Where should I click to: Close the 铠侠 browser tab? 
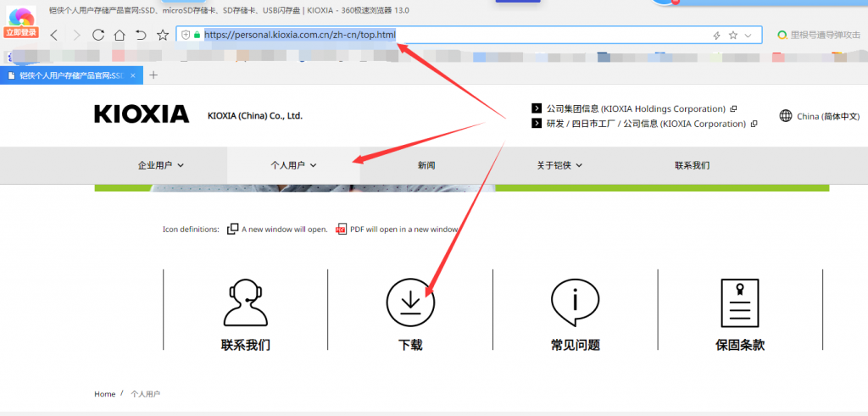[133, 75]
